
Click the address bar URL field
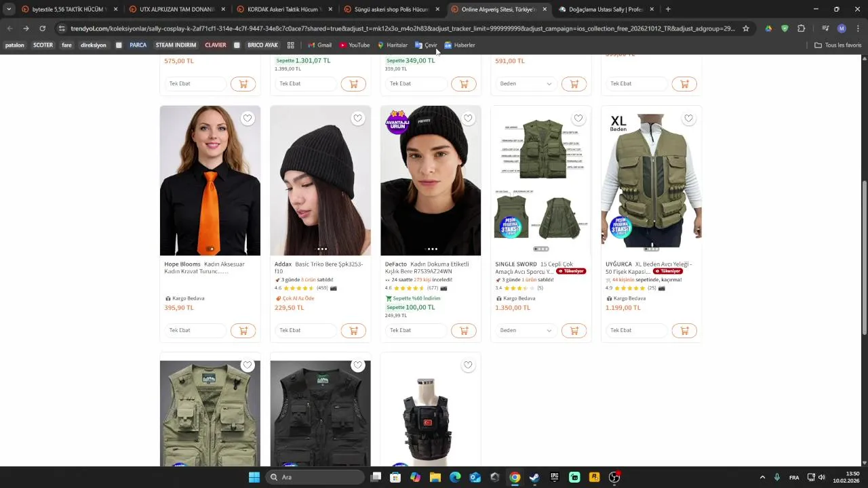403,28
